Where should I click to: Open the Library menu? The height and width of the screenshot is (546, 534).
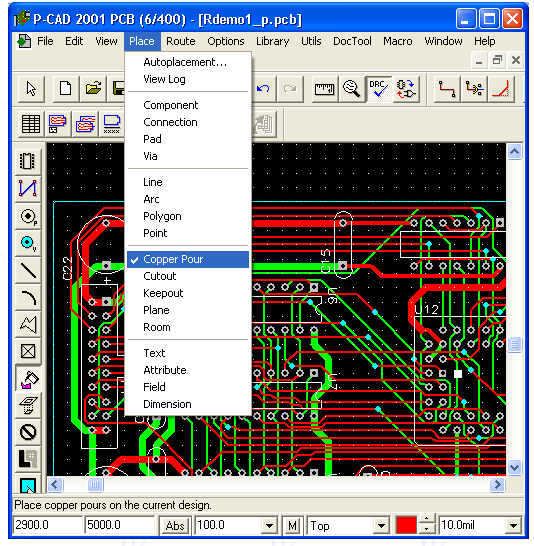click(273, 41)
